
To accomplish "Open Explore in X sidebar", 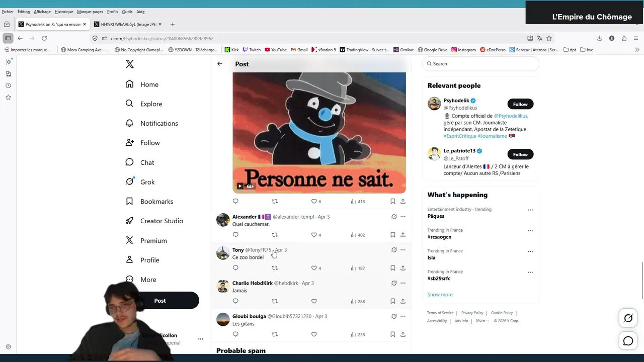I will [144, 104].
